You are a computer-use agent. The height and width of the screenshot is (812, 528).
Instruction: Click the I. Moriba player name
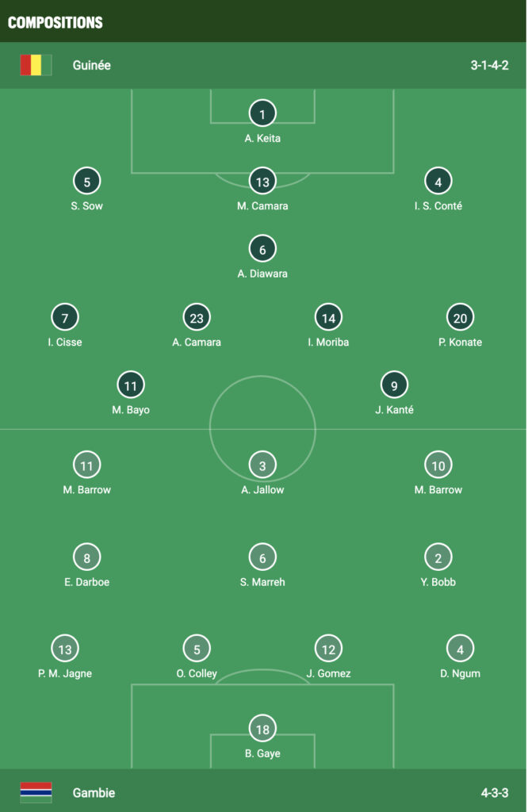coord(329,343)
